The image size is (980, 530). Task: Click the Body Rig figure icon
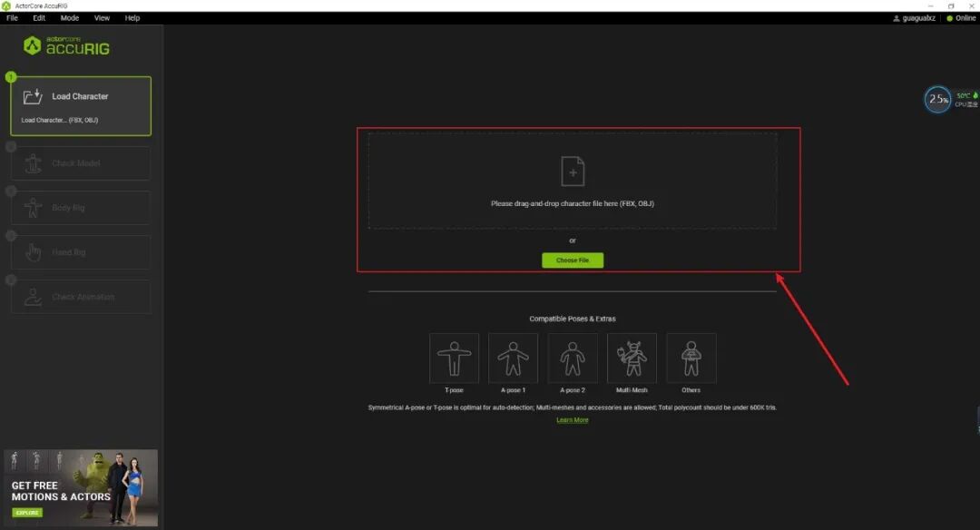[x=34, y=208]
